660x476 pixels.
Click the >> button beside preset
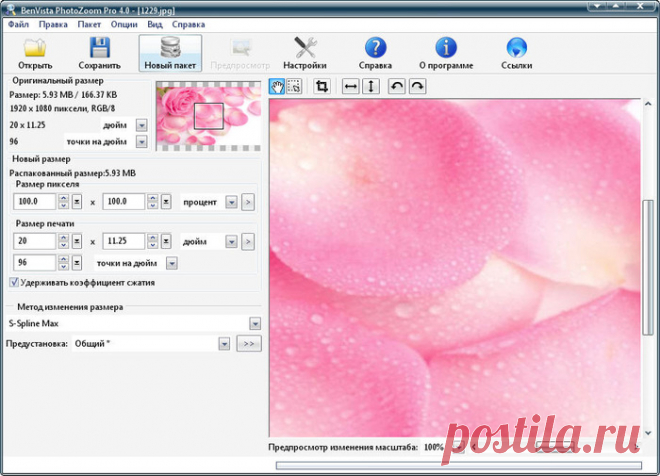249,343
